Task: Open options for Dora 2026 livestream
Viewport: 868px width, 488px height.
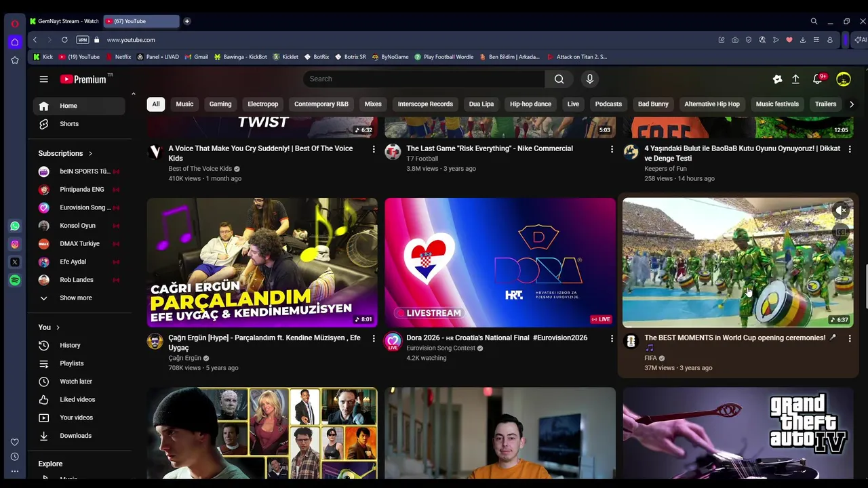Action: (612, 338)
